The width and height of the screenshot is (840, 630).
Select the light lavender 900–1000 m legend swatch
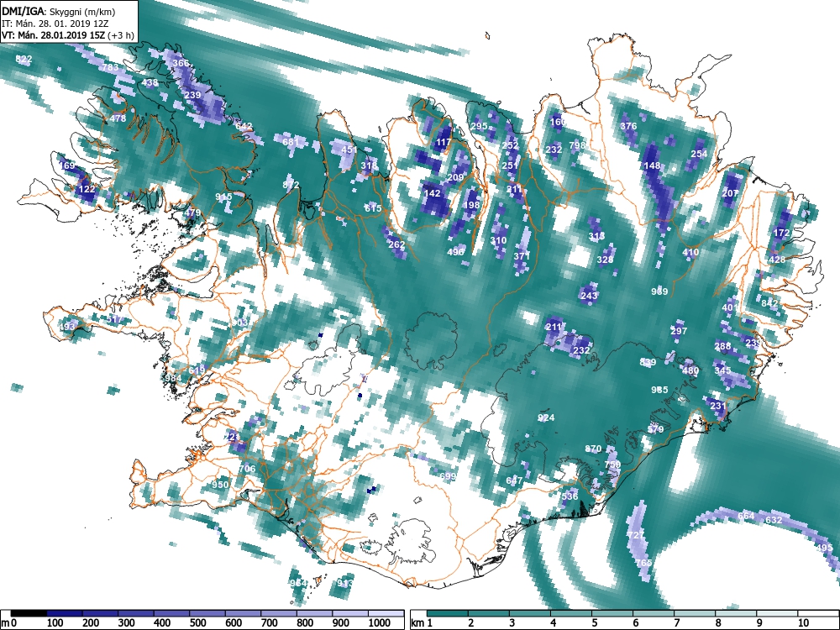coord(349,613)
